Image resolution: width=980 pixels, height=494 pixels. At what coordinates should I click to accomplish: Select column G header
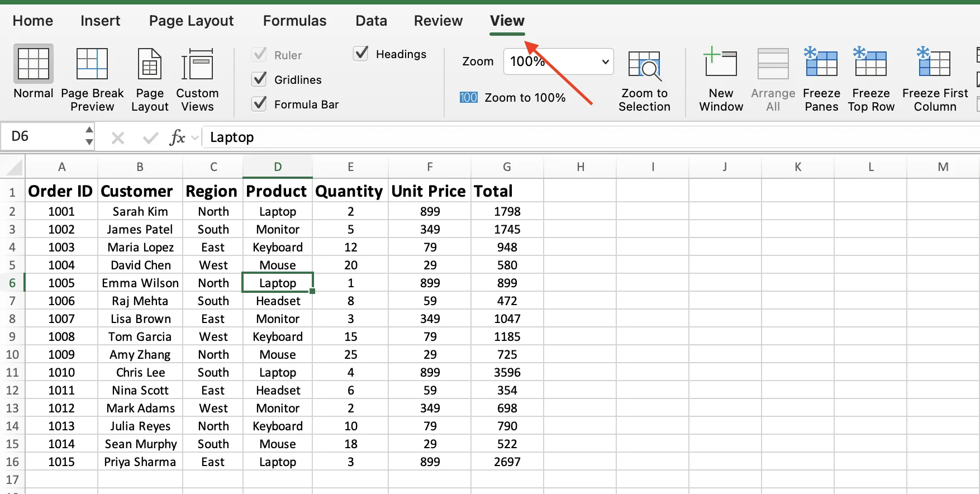coord(507,167)
